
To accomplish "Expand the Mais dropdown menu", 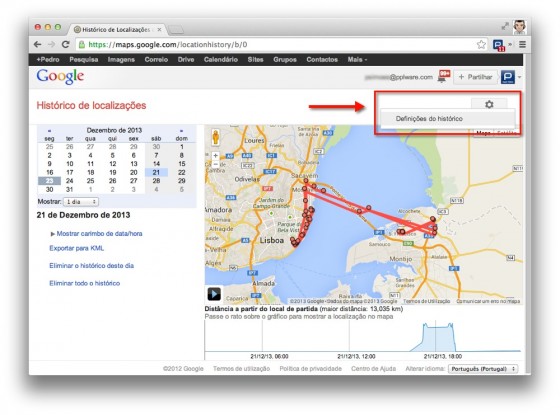I will [x=357, y=60].
